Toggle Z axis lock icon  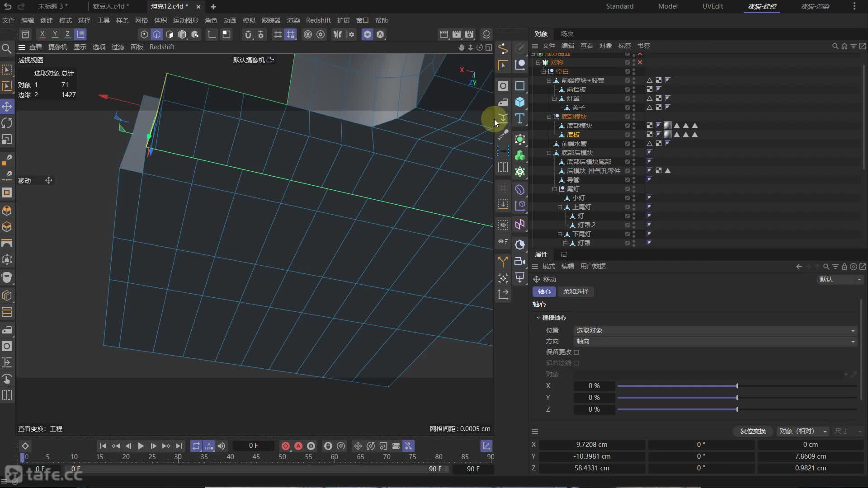[67, 34]
